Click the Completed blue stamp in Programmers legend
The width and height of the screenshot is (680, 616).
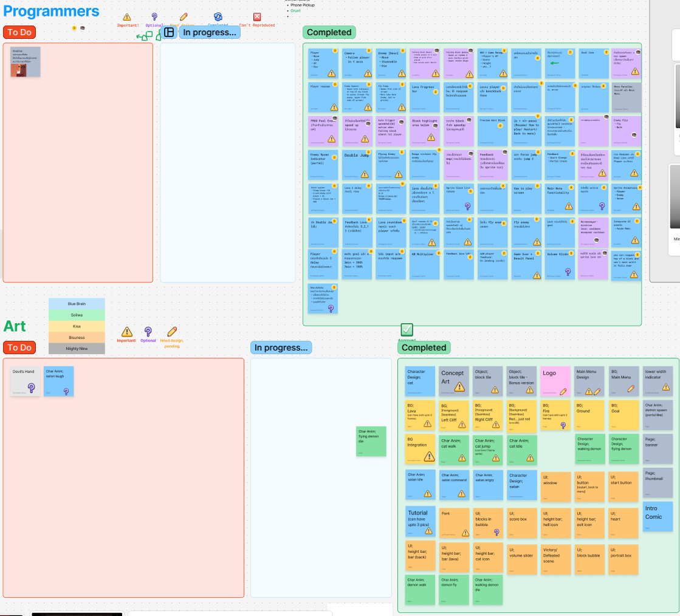click(218, 17)
